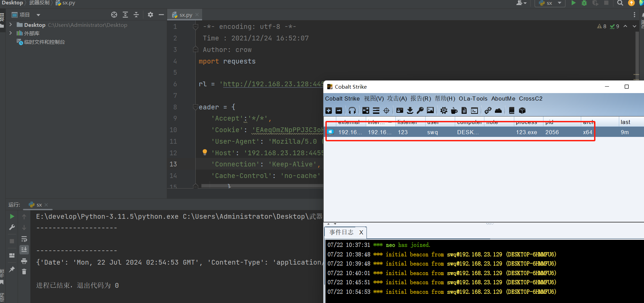Switch to target crosshair view icon

coord(386,110)
